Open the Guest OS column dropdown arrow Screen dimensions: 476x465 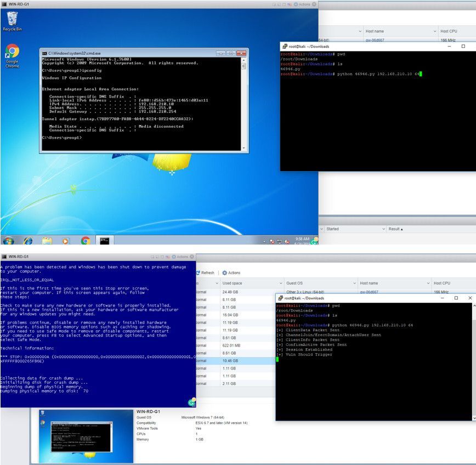(354, 283)
